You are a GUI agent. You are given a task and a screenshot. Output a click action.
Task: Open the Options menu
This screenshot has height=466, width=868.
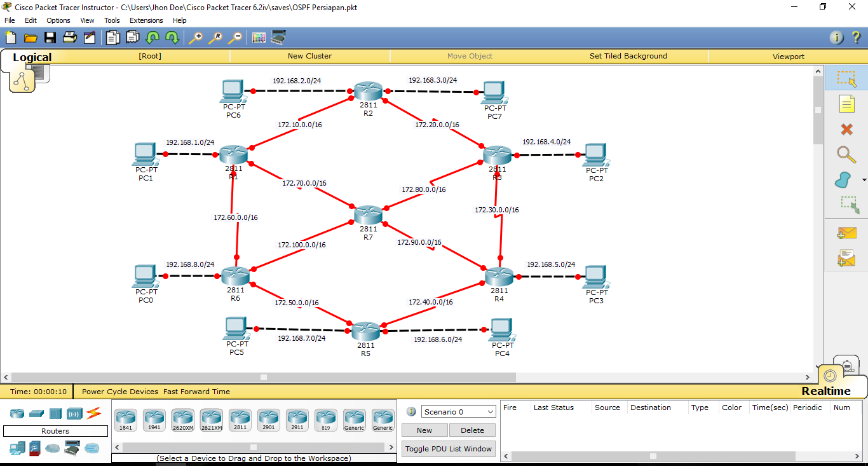click(x=58, y=20)
